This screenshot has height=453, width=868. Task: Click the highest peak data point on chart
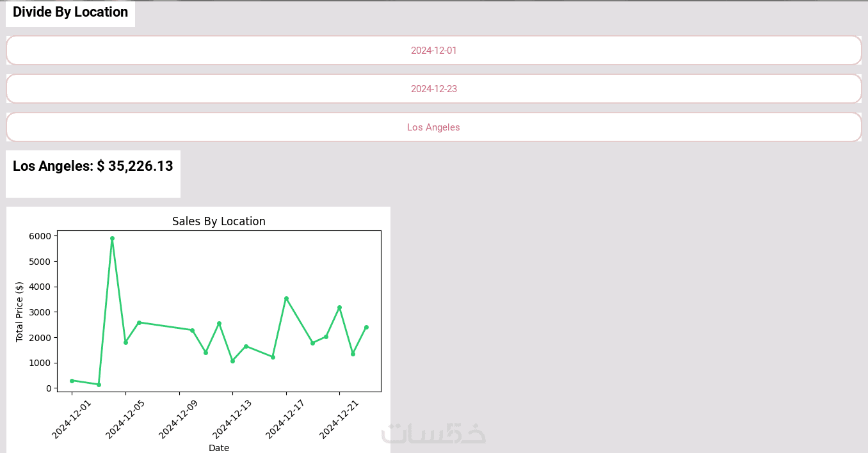tap(112, 238)
